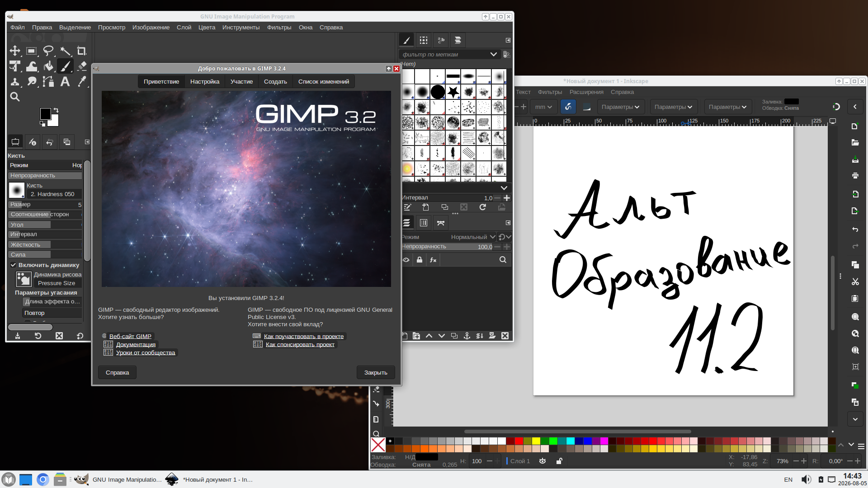Viewport: 868px width, 488px height.
Task: Click the volume speaker icon in system tray
Action: click(806, 479)
